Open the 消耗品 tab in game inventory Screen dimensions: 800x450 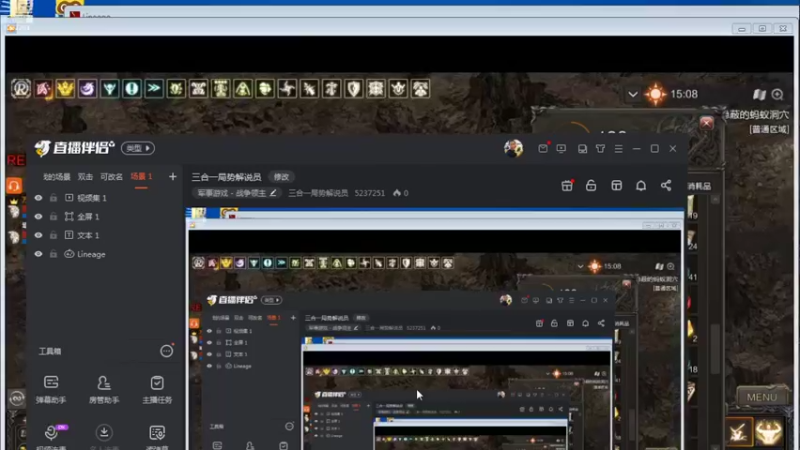[699, 186]
